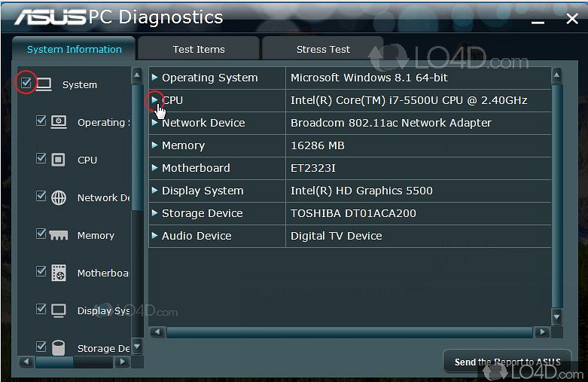Select the Operating System gear-monitor icon
Image resolution: width=588 pixels, height=382 pixels.
point(59,122)
